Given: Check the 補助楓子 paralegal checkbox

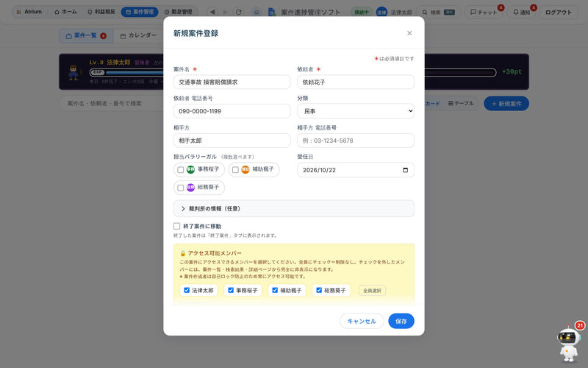Looking at the screenshot, I should coord(235,170).
